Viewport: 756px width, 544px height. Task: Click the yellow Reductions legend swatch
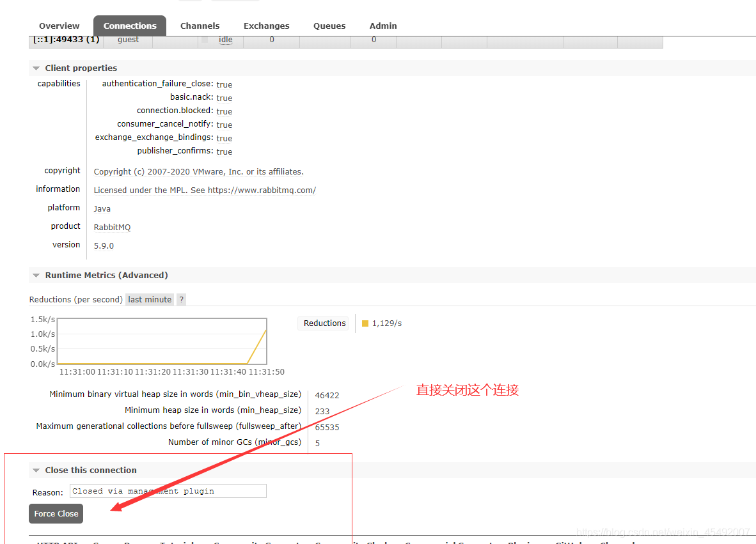click(x=365, y=323)
